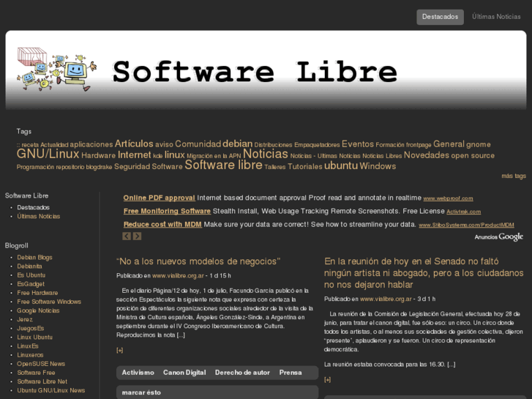Open the Reduce cost with MDM ad
532x399 pixels.
[x=162, y=224]
